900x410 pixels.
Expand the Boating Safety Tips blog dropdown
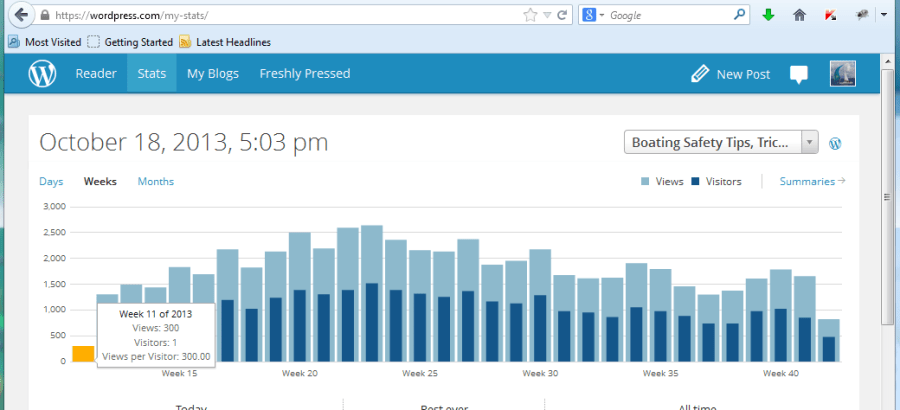click(809, 142)
